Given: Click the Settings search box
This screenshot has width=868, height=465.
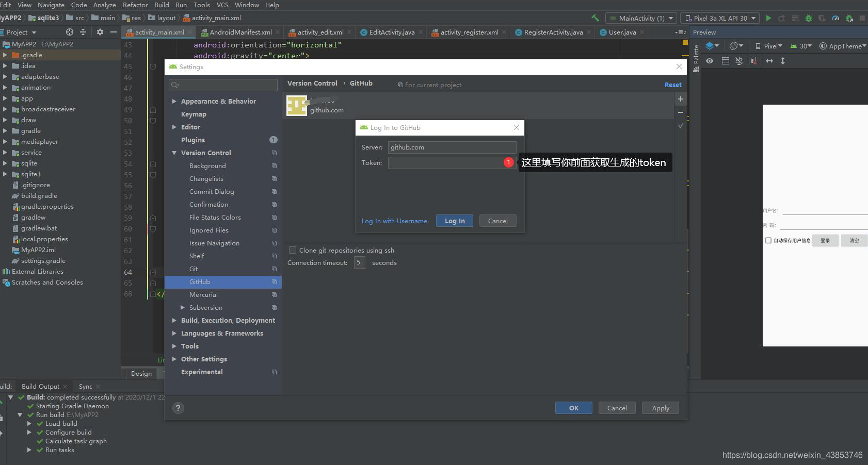Looking at the screenshot, I should pyautogui.click(x=223, y=85).
